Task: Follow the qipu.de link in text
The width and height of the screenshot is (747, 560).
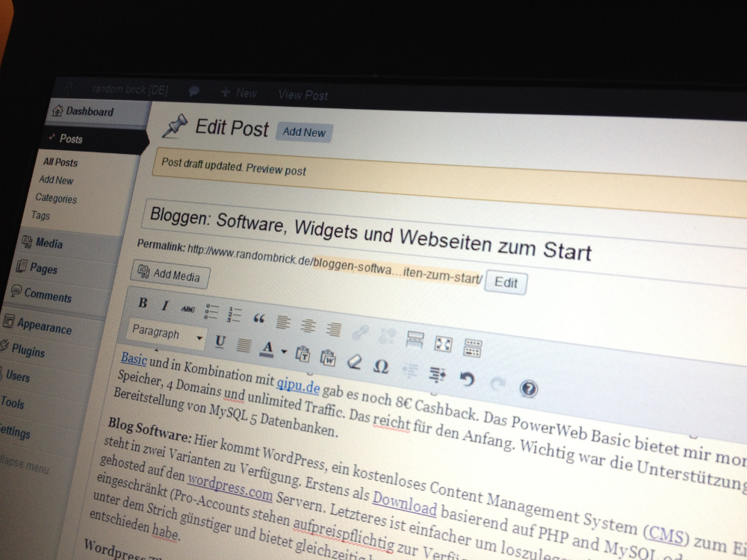Action: pyautogui.click(x=298, y=385)
